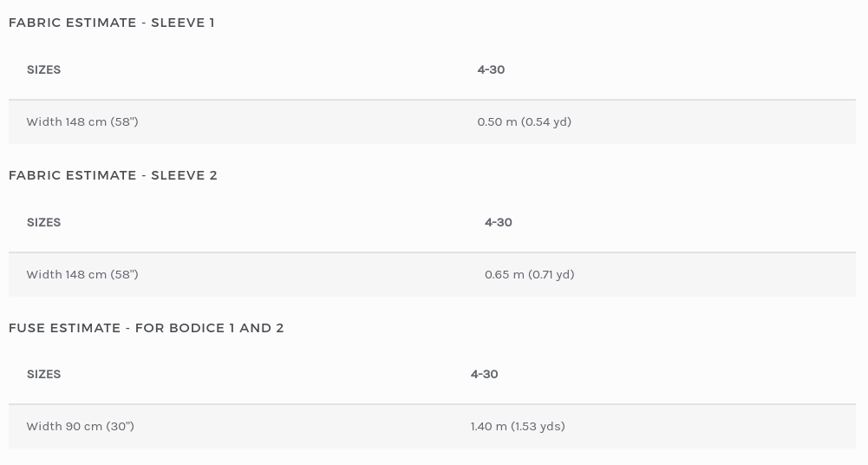Select Width 148 cm label under Sleeve 2
This screenshot has height=465, width=868.
[82, 274]
